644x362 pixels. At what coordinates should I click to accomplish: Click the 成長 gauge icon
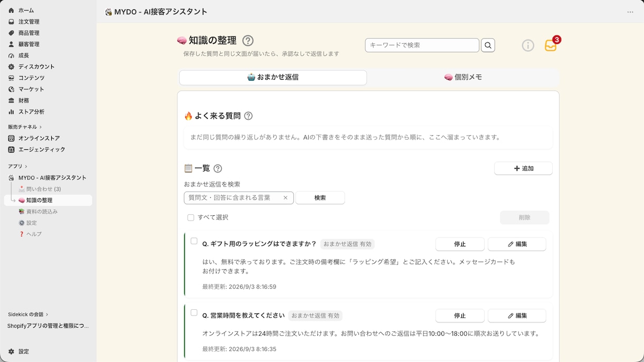11,55
